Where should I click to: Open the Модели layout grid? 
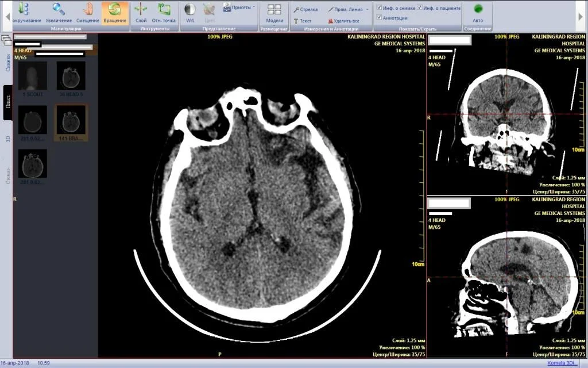point(274,13)
